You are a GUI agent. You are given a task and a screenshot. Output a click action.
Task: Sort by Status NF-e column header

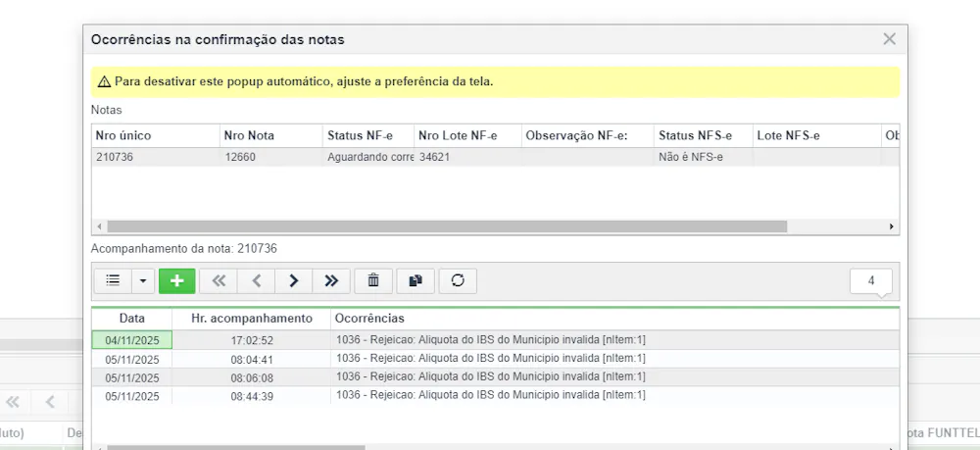[x=368, y=135]
